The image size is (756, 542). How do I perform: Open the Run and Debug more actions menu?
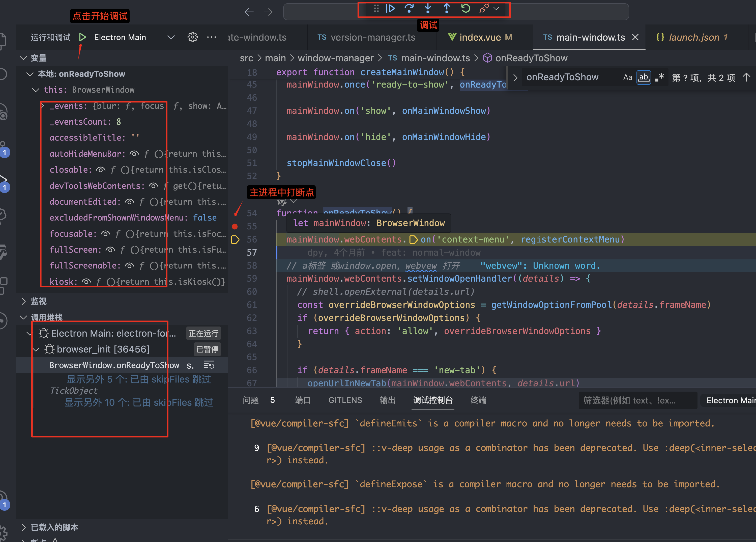(x=211, y=37)
